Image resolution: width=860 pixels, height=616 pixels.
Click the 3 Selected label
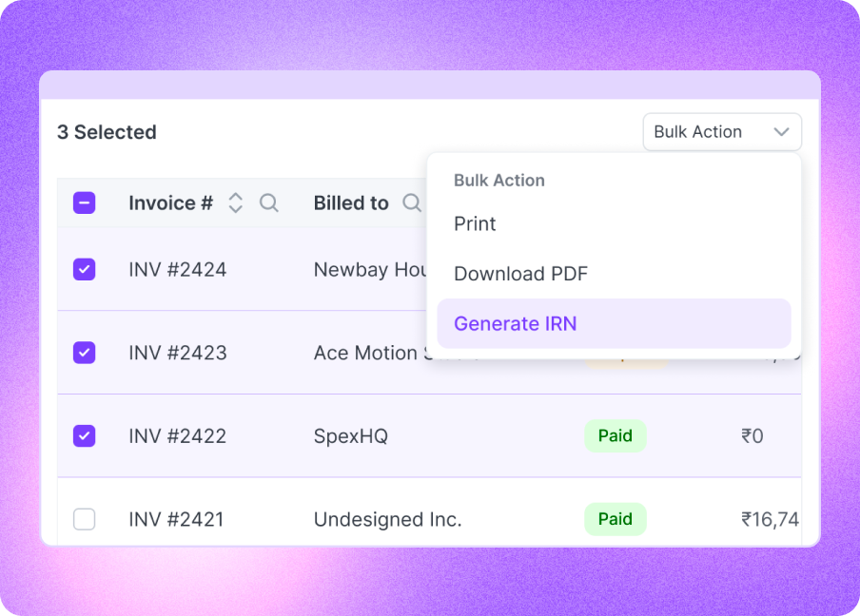(107, 132)
